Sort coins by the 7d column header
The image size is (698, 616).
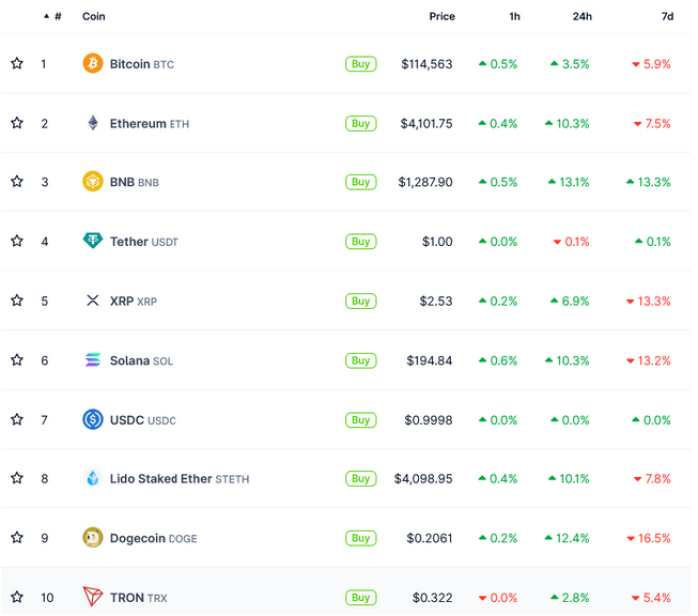664,17
